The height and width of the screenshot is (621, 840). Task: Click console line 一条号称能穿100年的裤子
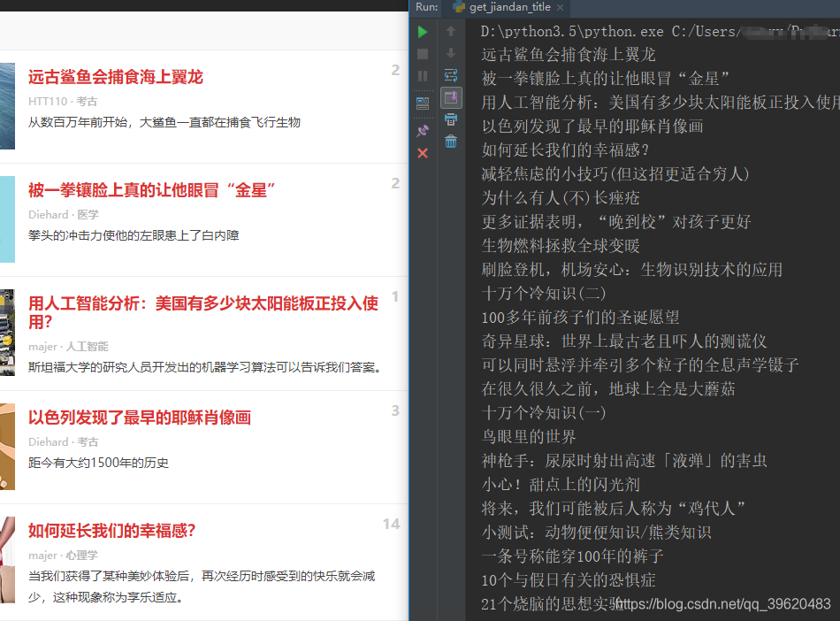click(572, 556)
